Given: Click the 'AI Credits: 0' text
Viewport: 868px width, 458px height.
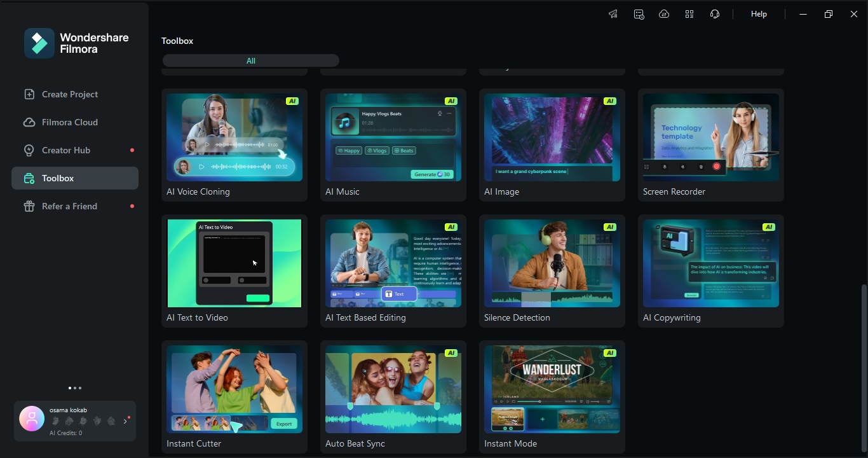Looking at the screenshot, I should coord(66,433).
